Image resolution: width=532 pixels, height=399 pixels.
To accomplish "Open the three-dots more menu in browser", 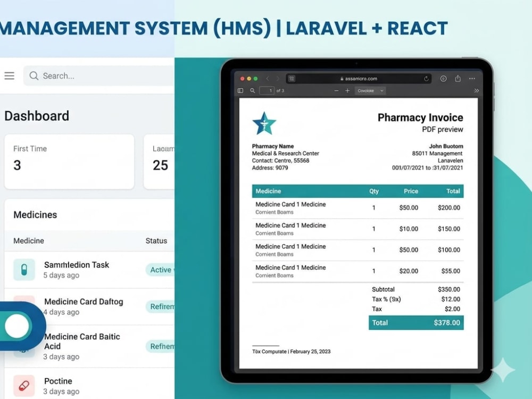I will pos(472,78).
